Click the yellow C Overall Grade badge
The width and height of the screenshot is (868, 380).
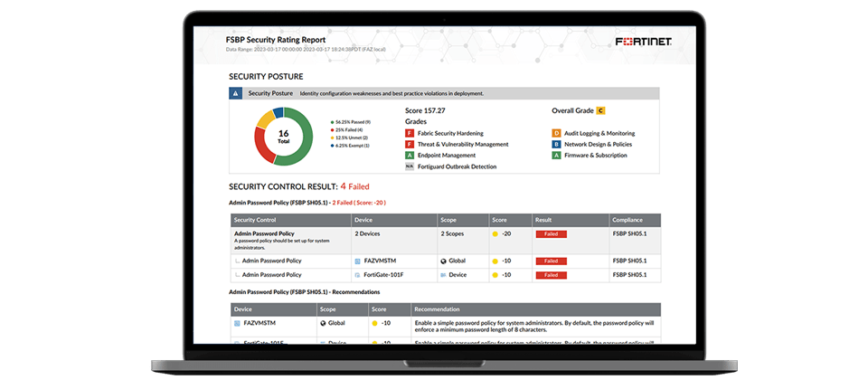click(x=600, y=110)
